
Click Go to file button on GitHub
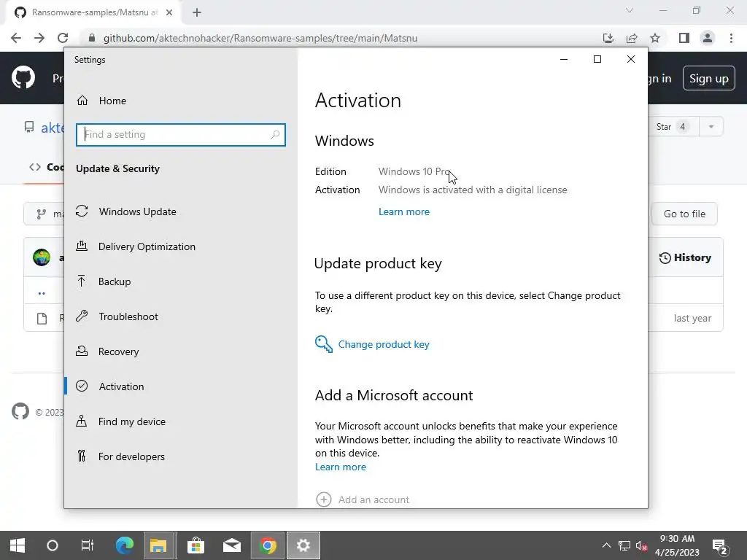tap(684, 214)
